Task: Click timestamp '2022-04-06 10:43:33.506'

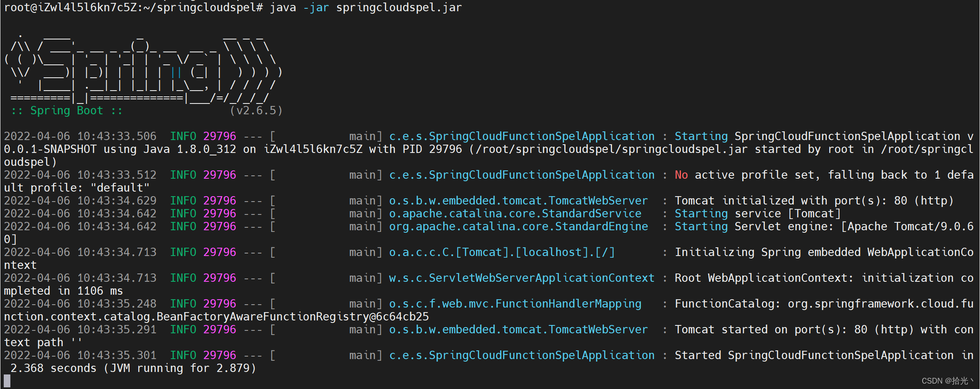Action: coord(80,136)
